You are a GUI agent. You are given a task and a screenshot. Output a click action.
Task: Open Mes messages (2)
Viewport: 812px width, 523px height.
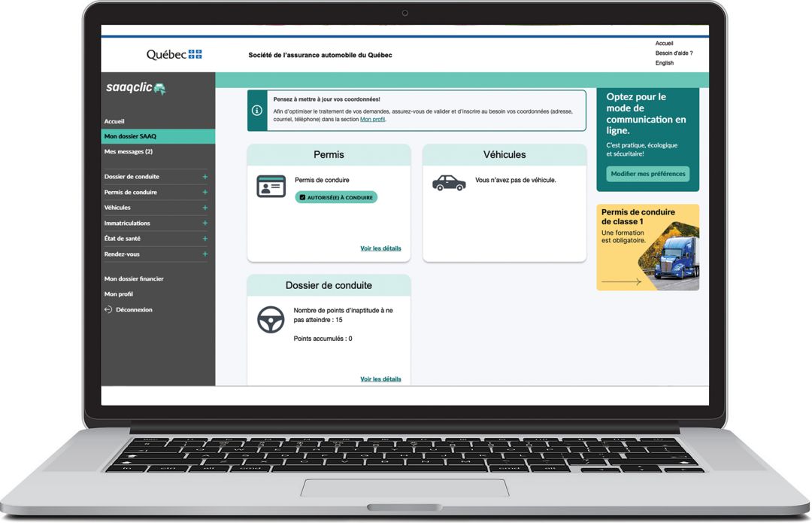pyautogui.click(x=129, y=152)
